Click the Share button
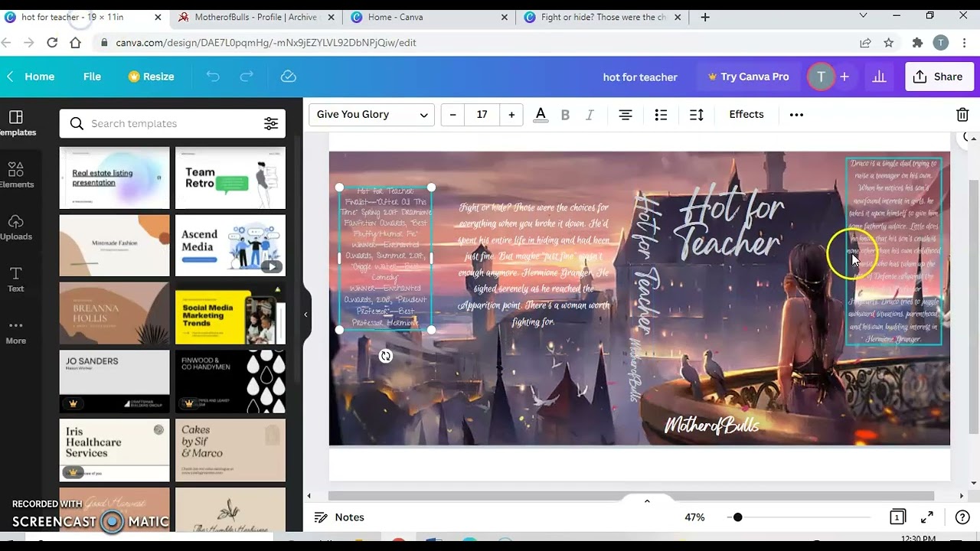Screen dimensions: 980x551 [939, 77]
